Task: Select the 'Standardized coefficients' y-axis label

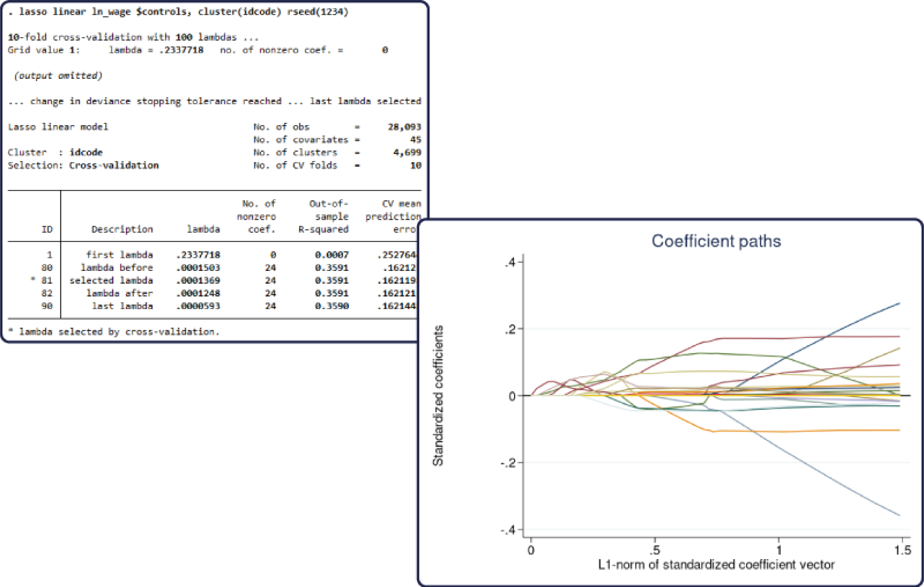Action: click(438, 396)
